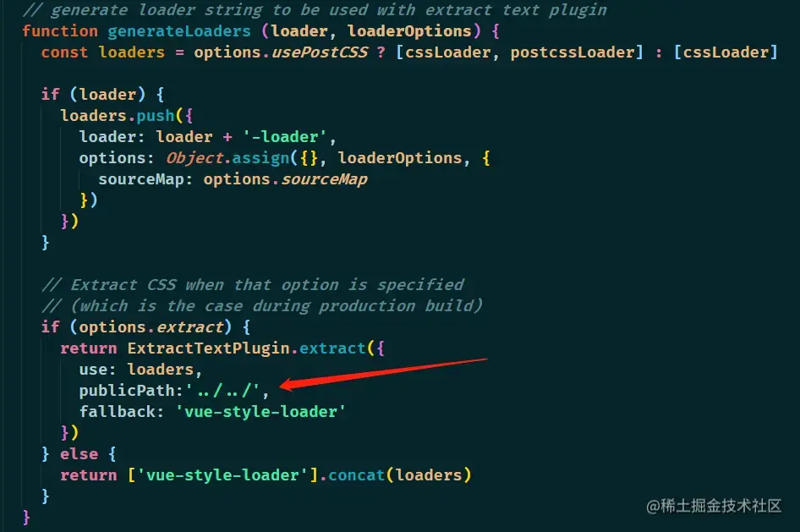800x532 pixels.
Task: Click the top comment about extract text plugin
Action: point(315,10)
